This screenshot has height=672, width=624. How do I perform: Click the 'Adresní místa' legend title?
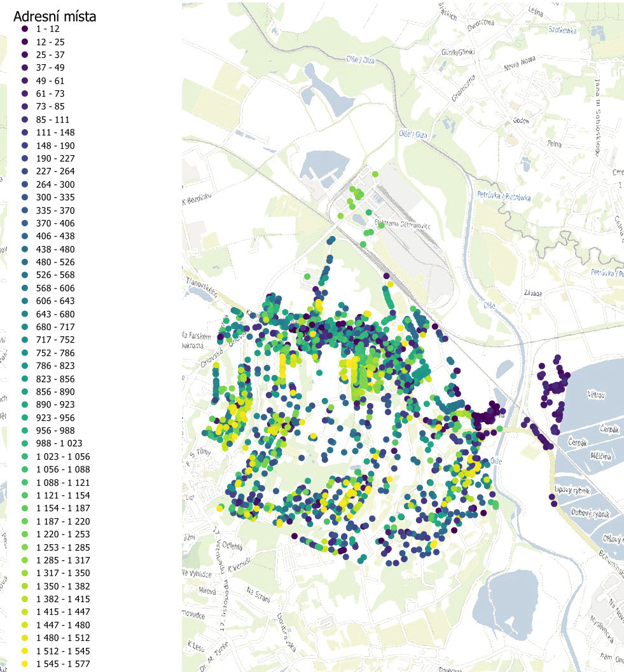55,17
